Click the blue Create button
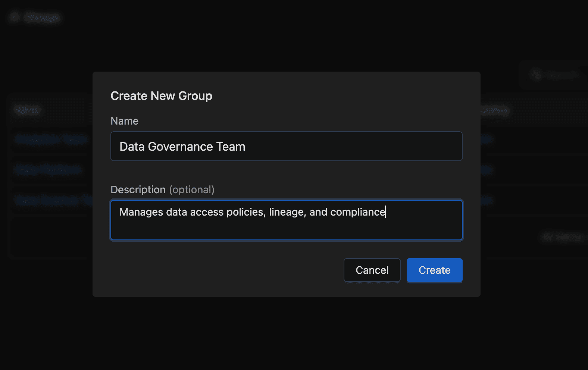Viewport: 588px width, 370px height. click(x=434, y=270)
